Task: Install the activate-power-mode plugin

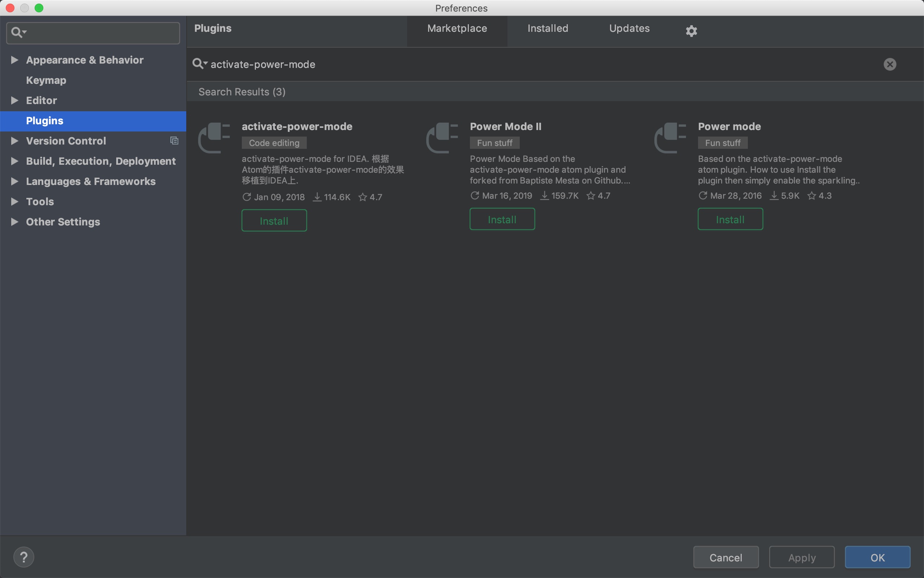Action: pos(274,221)
